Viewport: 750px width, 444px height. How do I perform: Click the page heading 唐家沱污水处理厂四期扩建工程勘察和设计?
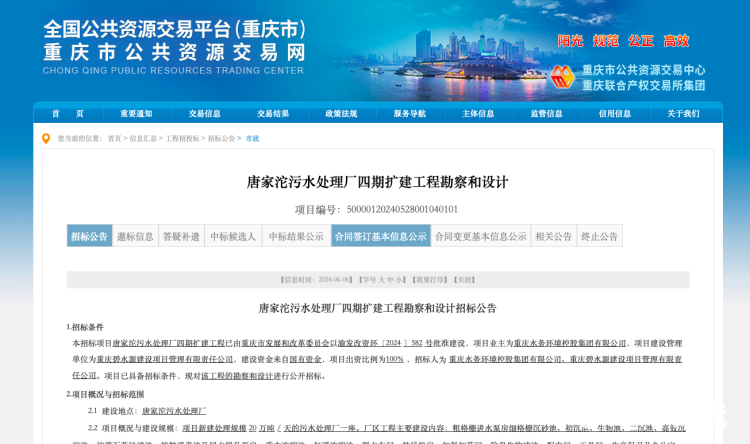pos(377,182)
